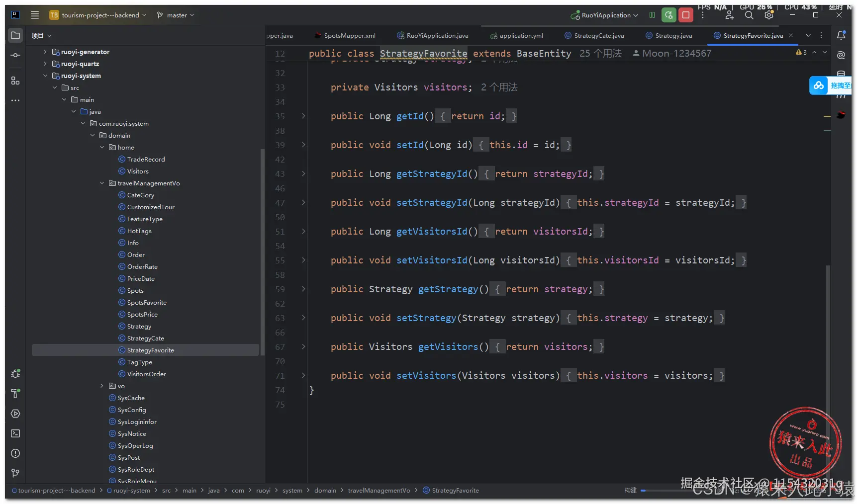Viewport: 857px width, 504px height.
Task: Open the Debug tool window
Action: tap(15, 374)
